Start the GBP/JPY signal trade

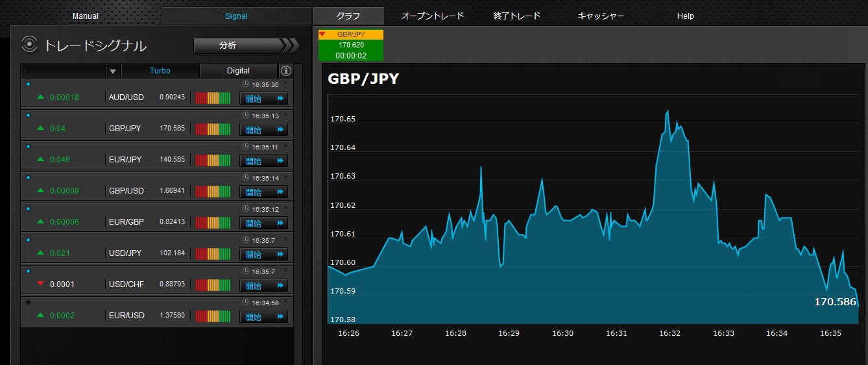pos(263,129)
